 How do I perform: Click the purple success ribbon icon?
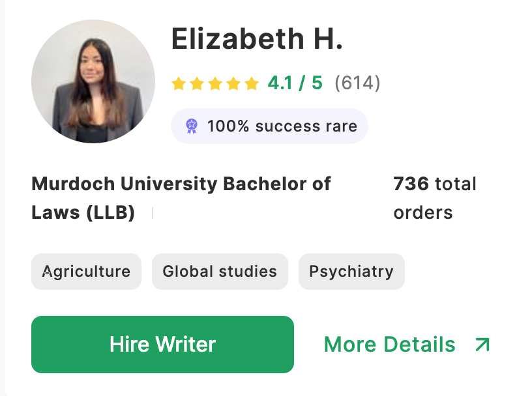pos(191,126)
